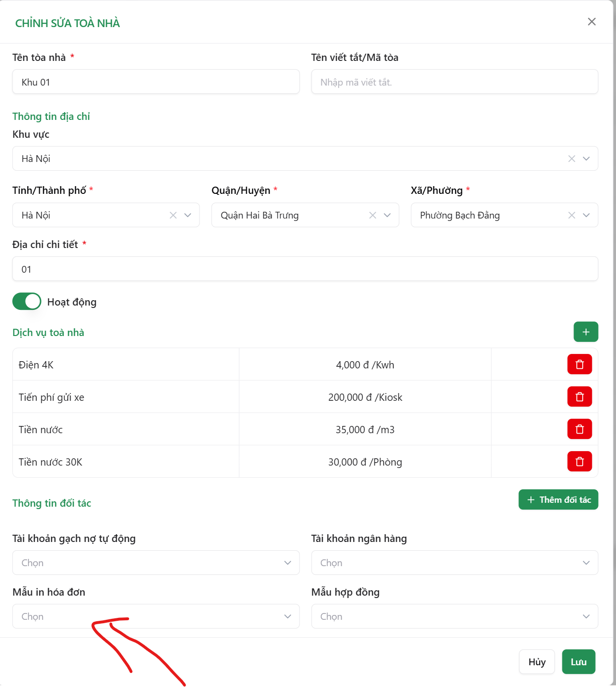This screenshot has height=687, width=616.
Task: Clear the Tỉnh/Thành phố selection
Action: pos(173,215)
